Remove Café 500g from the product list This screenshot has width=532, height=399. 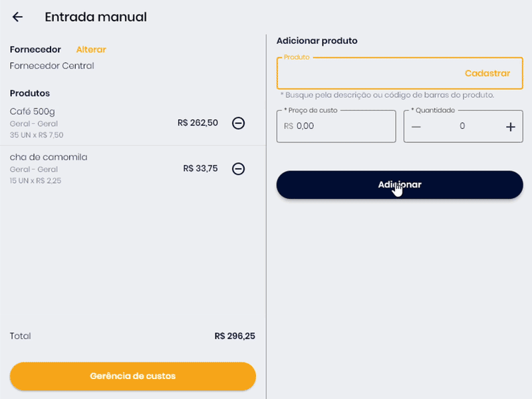click(238, 123)
